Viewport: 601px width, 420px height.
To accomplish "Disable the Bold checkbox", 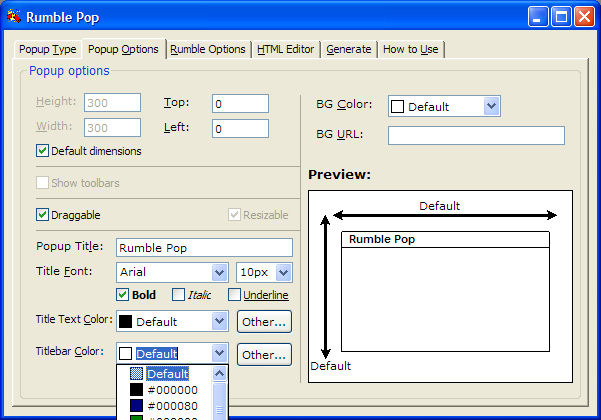I will (123, 295).
